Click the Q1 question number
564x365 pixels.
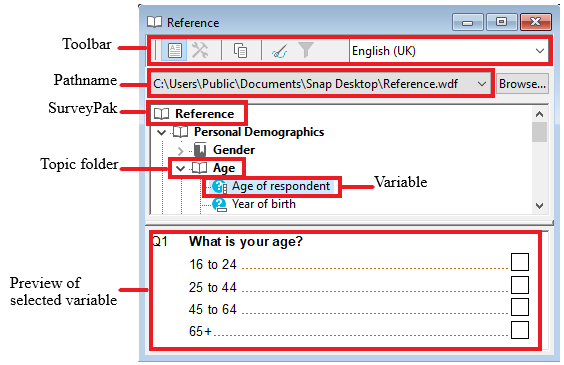pyautogui.click(x=160, y=241)
